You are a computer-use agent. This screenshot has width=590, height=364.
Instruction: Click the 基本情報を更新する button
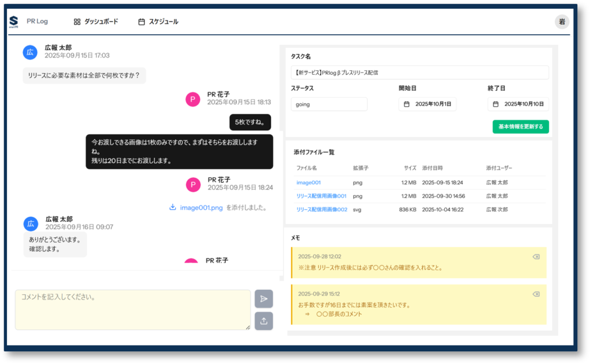coord(520,127)
